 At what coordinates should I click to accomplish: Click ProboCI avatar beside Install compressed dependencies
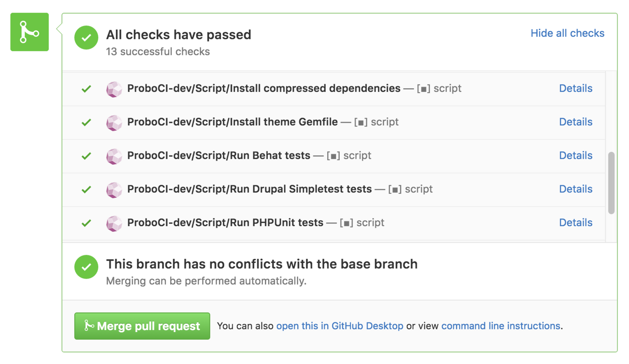[114, 89]
